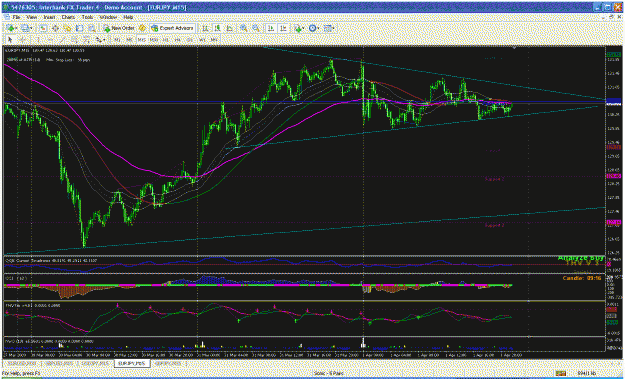
Task: Expand the Periods dropdown arrow
Action: click(x=318, y=28)
